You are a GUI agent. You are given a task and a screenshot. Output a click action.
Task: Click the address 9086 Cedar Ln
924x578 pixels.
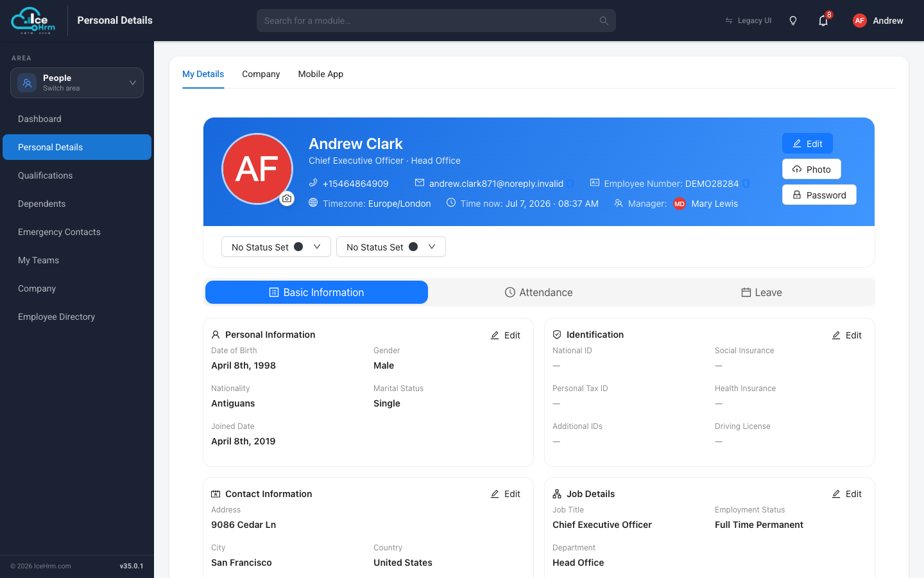click(x=244, y=525)
